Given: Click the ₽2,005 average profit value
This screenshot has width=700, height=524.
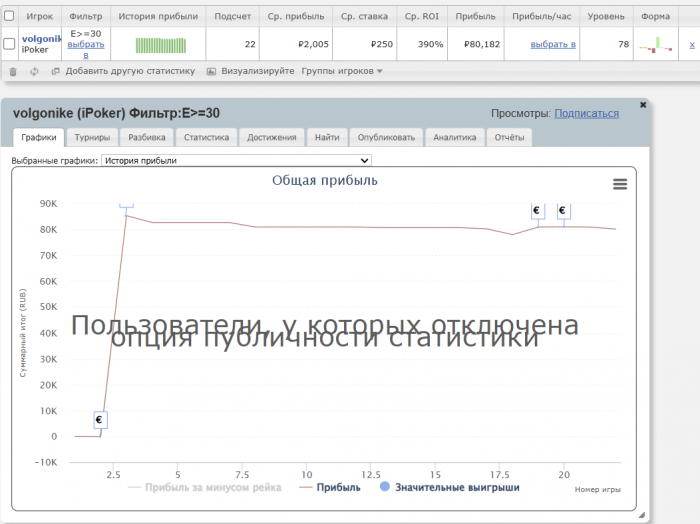Looking at the screenshot, I should [x=313, y=44].
